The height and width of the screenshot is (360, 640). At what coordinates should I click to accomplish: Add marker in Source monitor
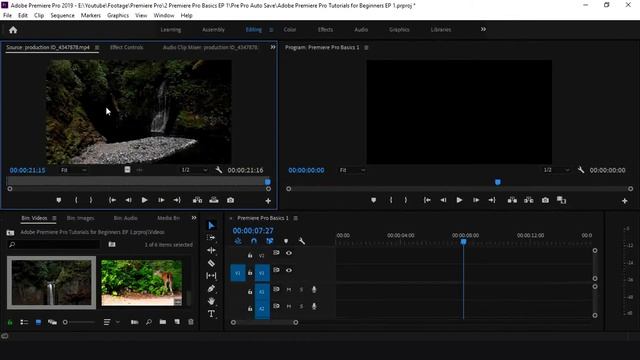[x=59, y=200]
